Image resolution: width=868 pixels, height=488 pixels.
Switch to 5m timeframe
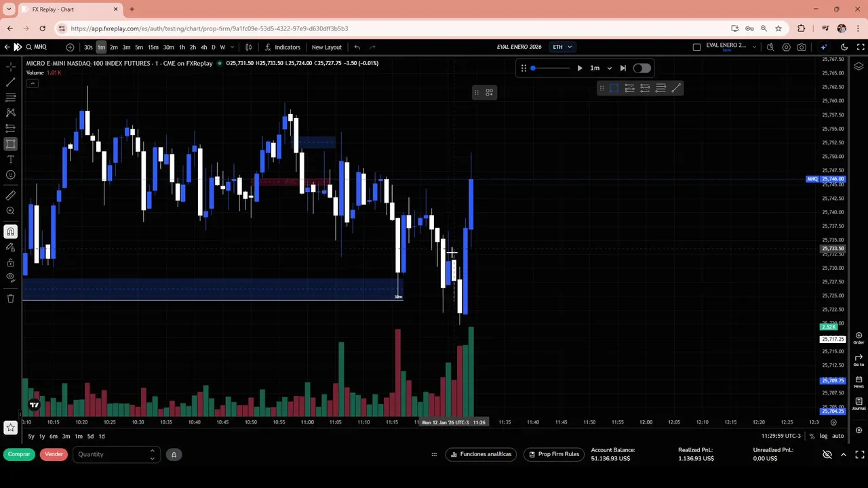coord(138,47)
